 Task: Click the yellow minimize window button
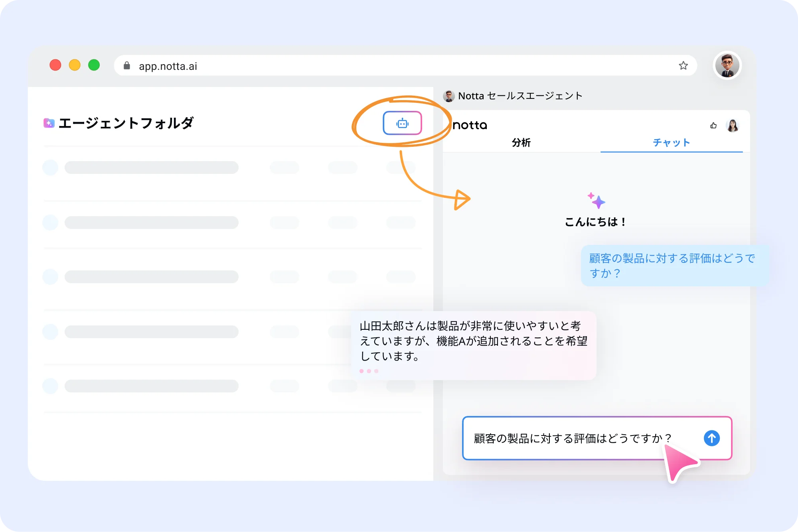(75, 65)
